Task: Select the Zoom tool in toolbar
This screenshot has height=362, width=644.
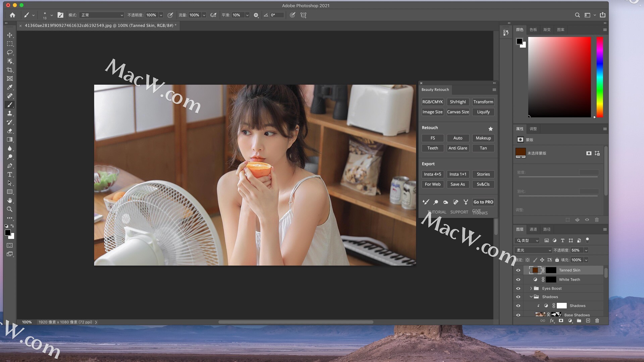Action: pyautogui.click(x=10, y=209)
